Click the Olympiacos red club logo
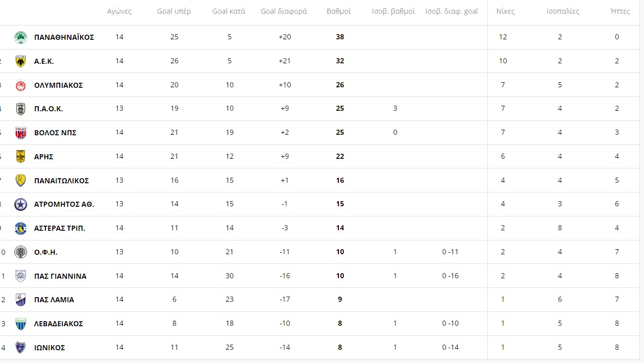The width and height of the screenshot is (644, 363). pyautogui.click(x=20, y=85)
